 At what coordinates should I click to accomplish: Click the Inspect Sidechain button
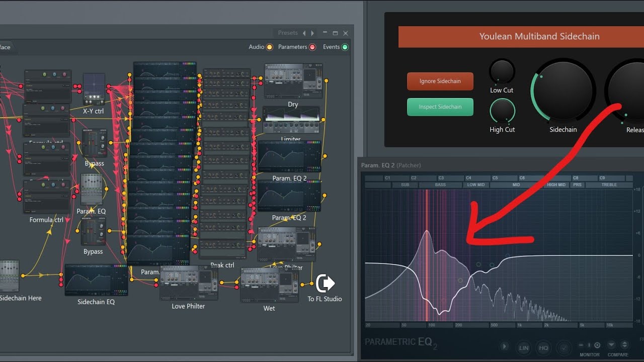coord(440,107)
